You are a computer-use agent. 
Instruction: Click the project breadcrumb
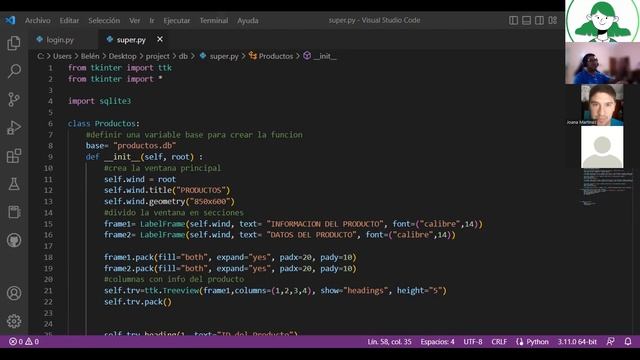(158, 56)
